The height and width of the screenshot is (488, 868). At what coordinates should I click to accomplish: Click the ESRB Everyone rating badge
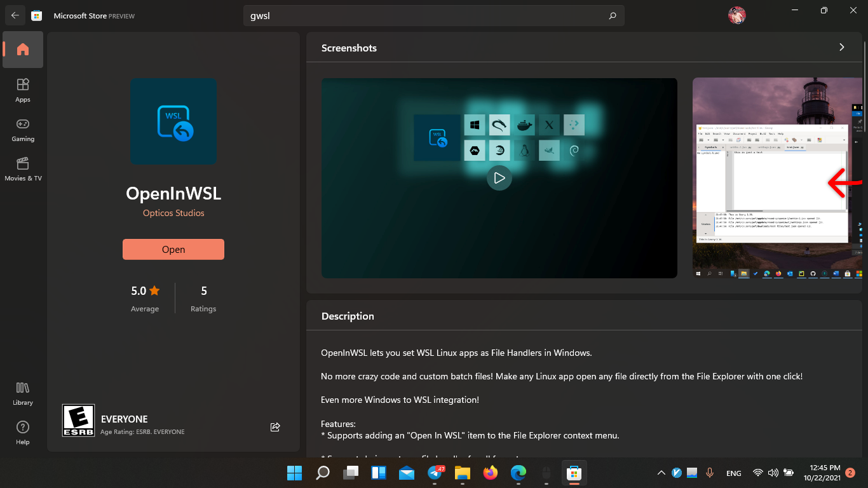pyautogui.click(x=79, y=421)
